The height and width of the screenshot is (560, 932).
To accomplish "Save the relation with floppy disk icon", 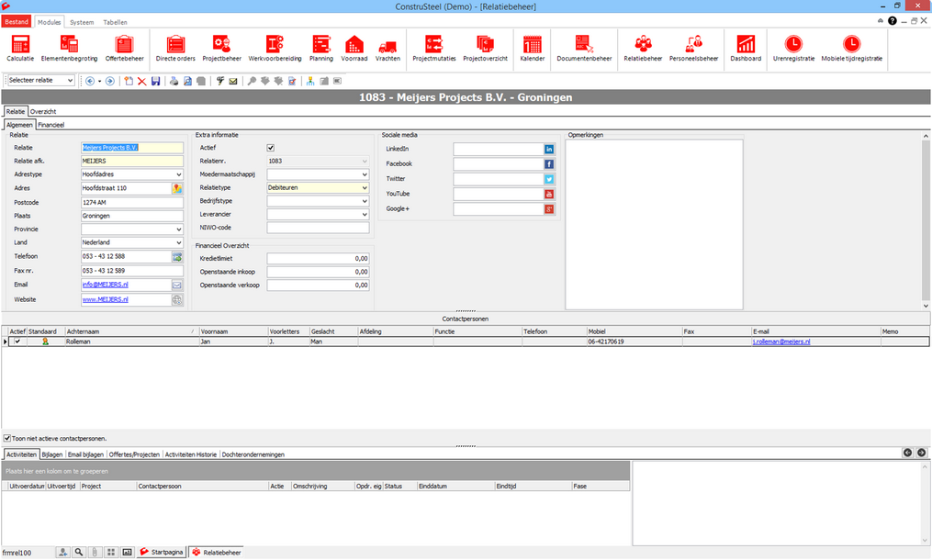I will click(156, 81).
